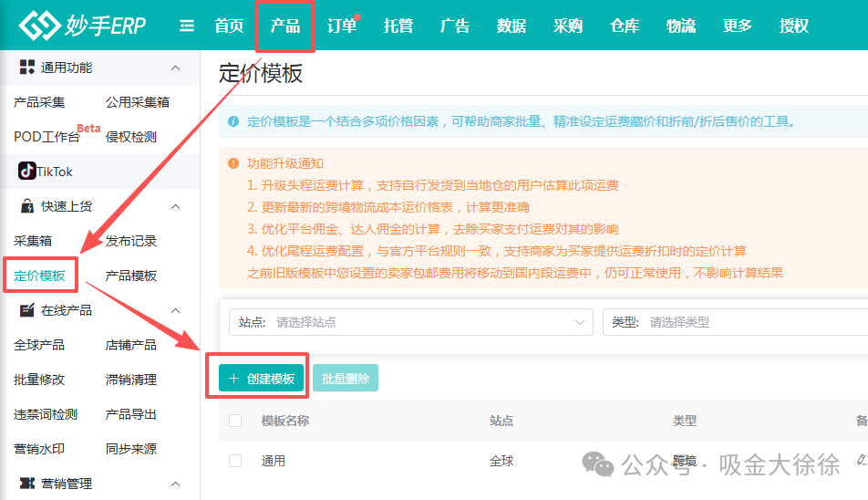Click the 类型 column header
Viewport: 868px width, 500px height.
coord(685,421)
